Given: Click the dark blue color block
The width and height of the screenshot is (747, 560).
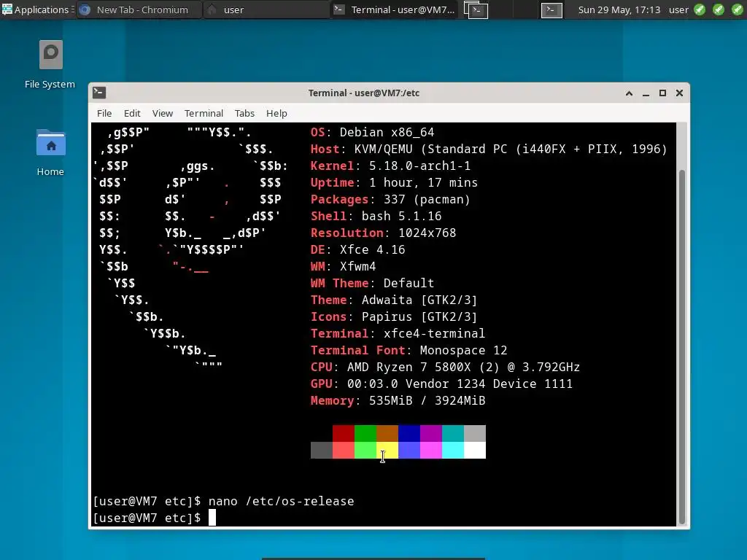Looking at the screenshot, I should [409, 433].
